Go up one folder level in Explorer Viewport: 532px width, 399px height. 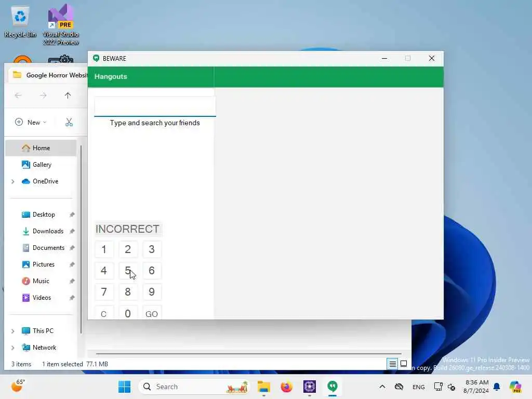(x=68, y=96)
